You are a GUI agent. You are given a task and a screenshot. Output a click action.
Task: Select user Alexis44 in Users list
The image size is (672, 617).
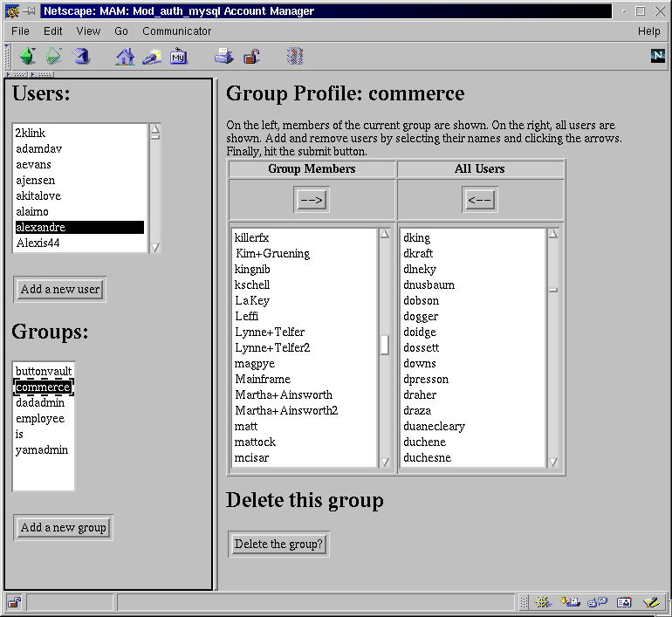(x=79, y=243)
